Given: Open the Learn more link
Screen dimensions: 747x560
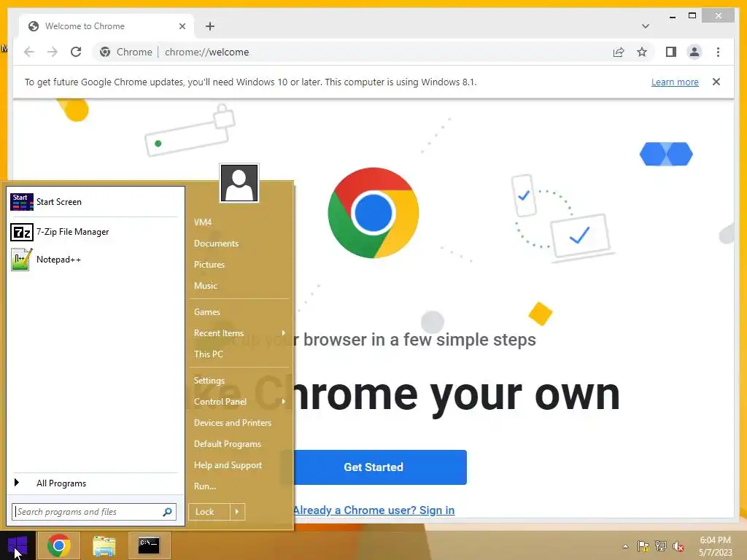Looking at the screenshot, I should tap(675, 82).
